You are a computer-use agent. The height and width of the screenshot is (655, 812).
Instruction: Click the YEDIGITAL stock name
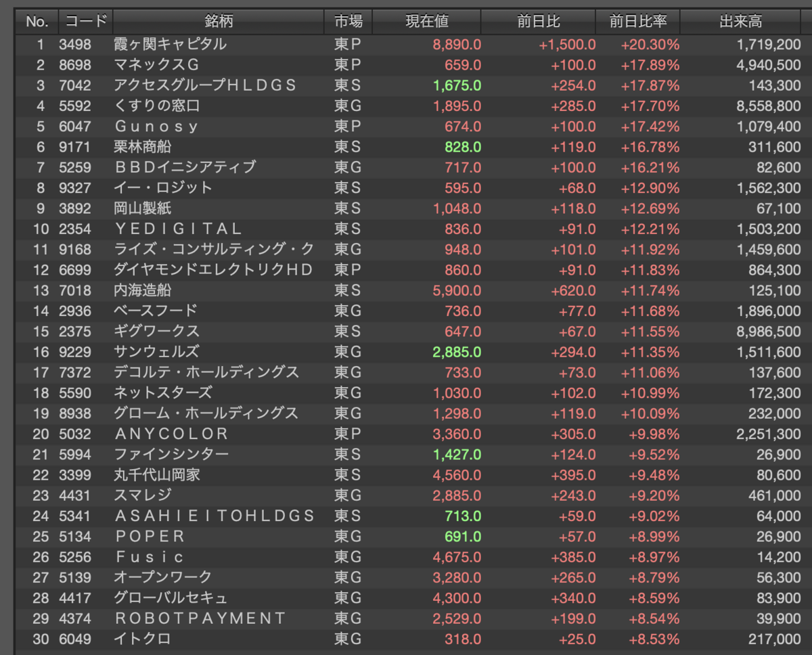coord(178,229)
